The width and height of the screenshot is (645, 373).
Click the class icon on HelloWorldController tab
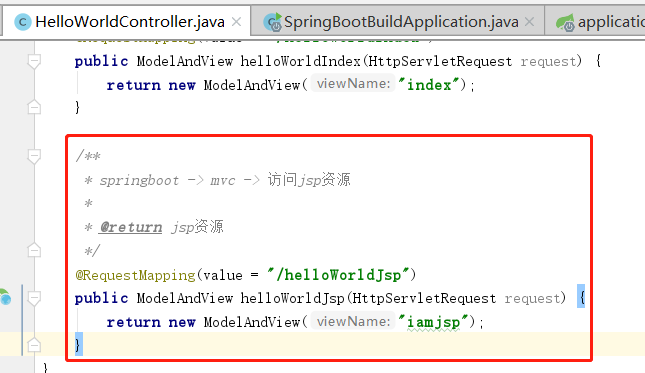(23, 22)
